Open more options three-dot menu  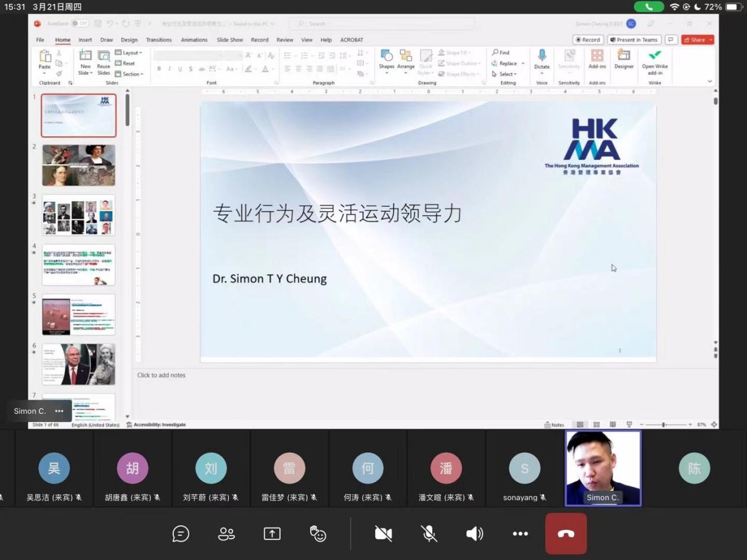pyautogui.click(x=520, y=533)
